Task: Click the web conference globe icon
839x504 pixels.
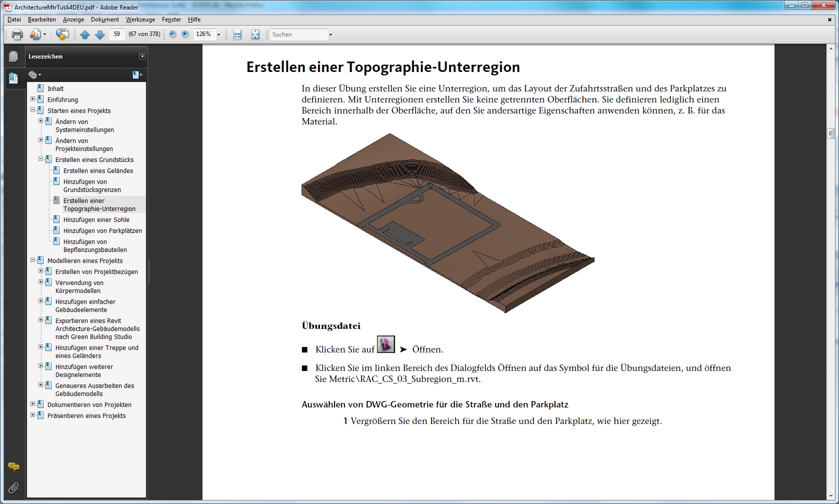Action: point(62,34)
